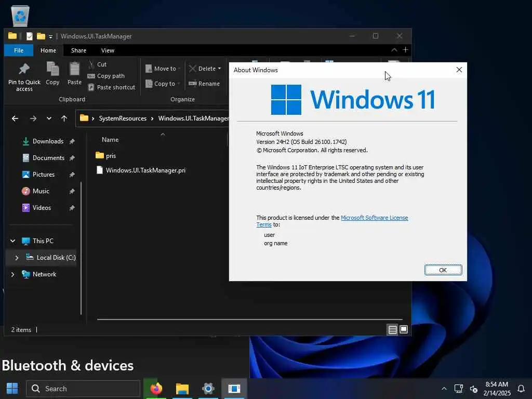Click the Paste ribbon button
This screenshot has height=399, width=532.
click(x=74, y=73)
